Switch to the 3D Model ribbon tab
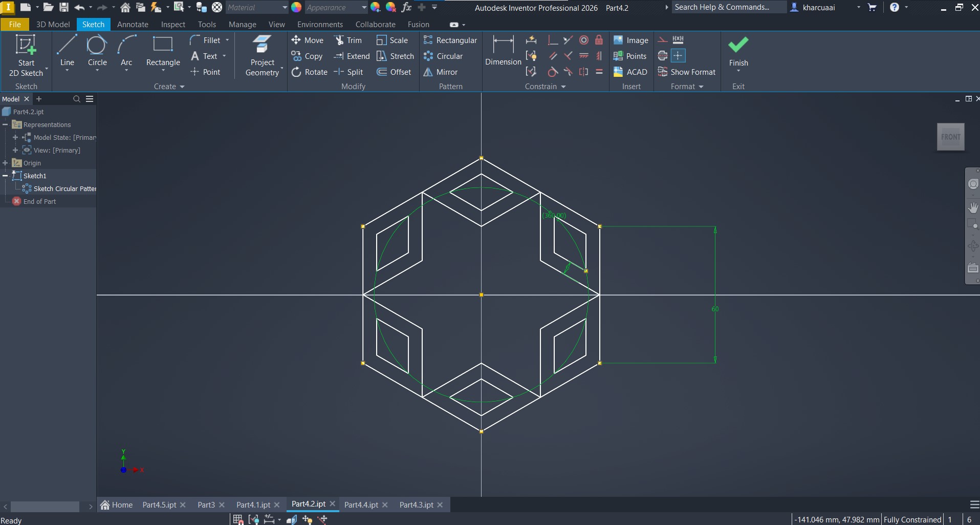The height and width of the screenshot is (525, 980). coord(53,25)
